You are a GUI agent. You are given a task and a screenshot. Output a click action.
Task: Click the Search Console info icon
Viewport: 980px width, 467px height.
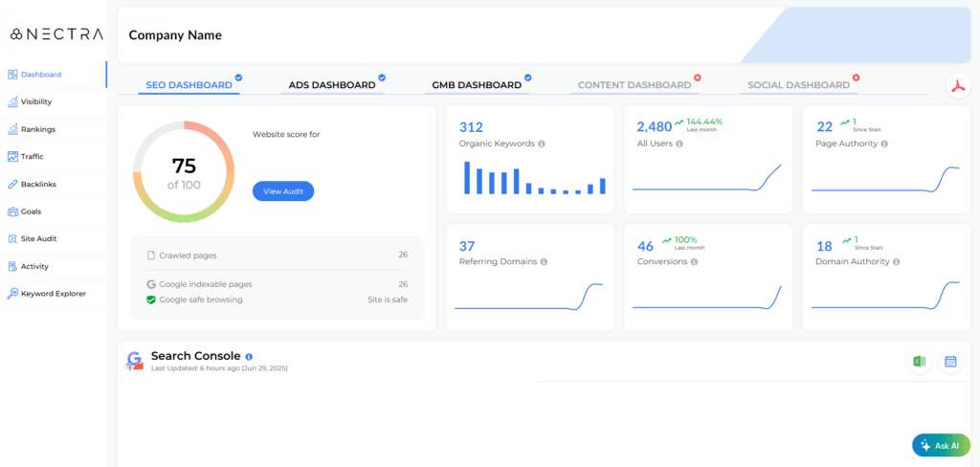[x=250, y=356]
